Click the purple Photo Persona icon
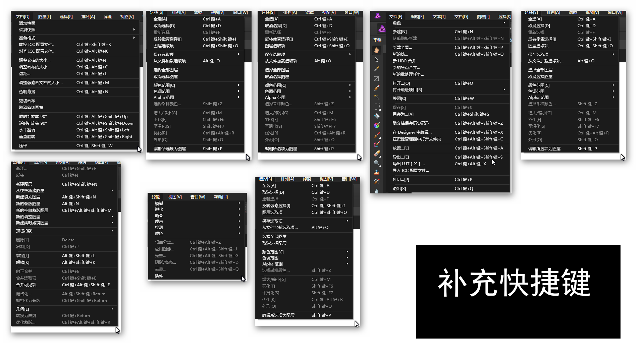This screenshot has height=362, width=644. 382,29
